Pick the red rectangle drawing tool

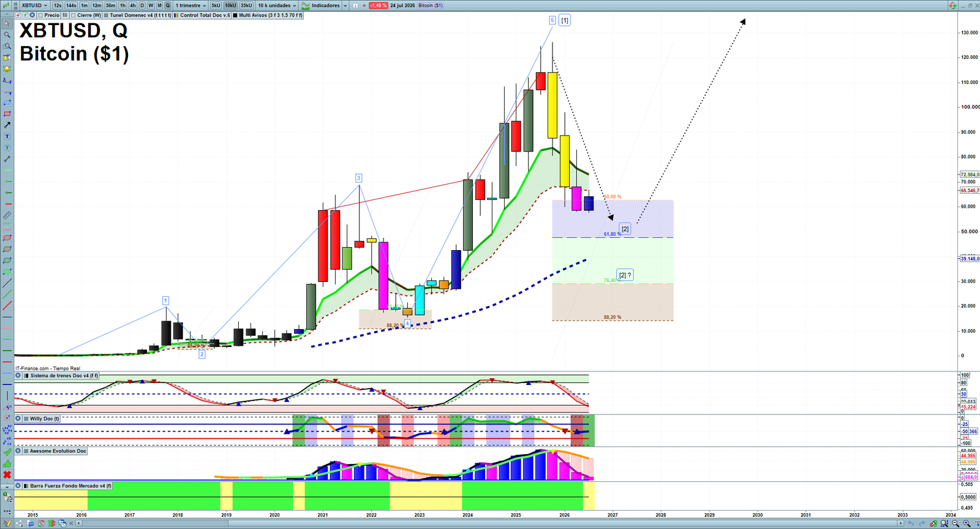click(7, 114)
